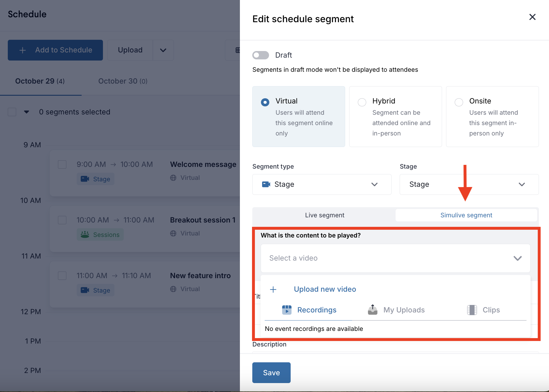Open the Segment type dropdown

pyautogui.click(x=322, y=184)
